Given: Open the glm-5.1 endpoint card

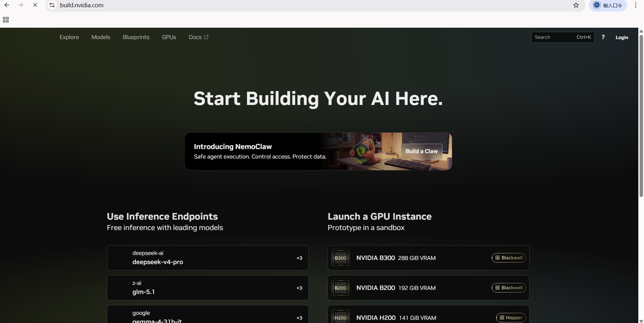Looking at the screenshot, I should [208, 288].
